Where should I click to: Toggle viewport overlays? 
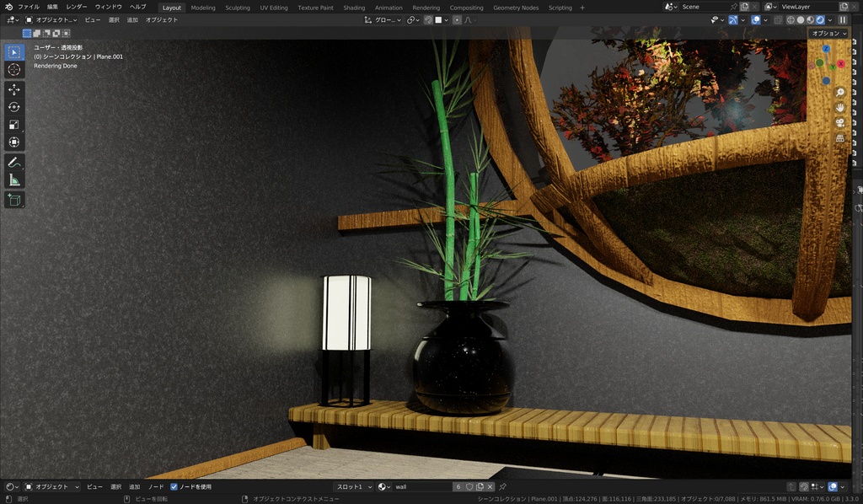tap(756, 20)
